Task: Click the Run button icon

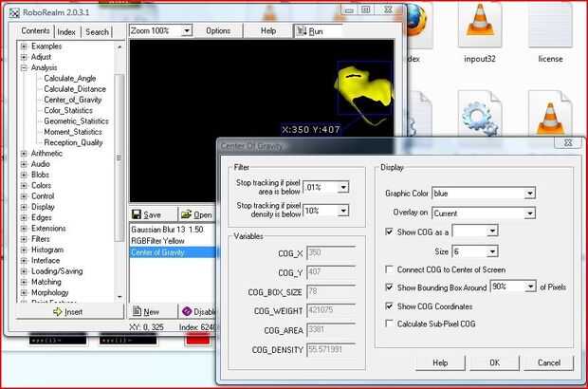Action: coord(302,30)
